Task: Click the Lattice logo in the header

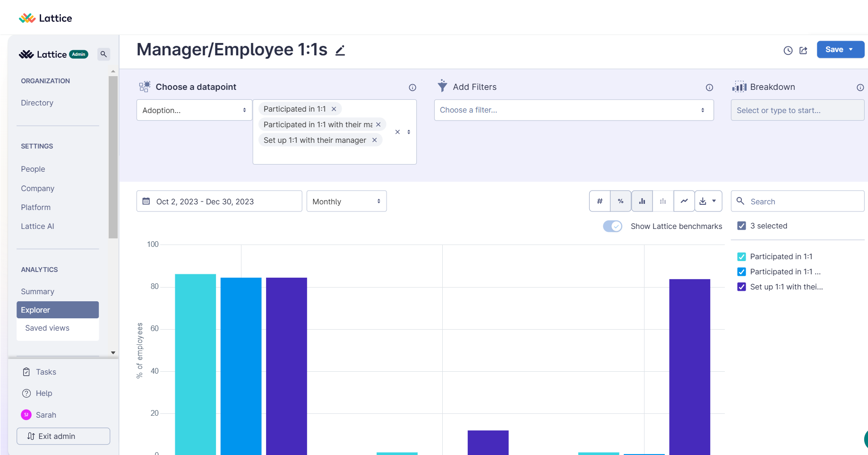Action: (x=45, y=18)
